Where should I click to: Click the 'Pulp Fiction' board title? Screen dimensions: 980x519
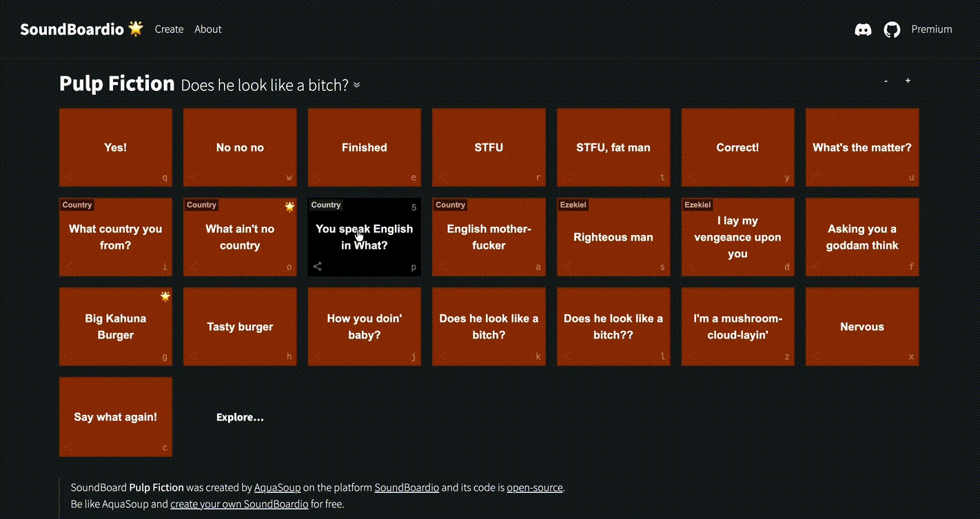tap(117, 83)
